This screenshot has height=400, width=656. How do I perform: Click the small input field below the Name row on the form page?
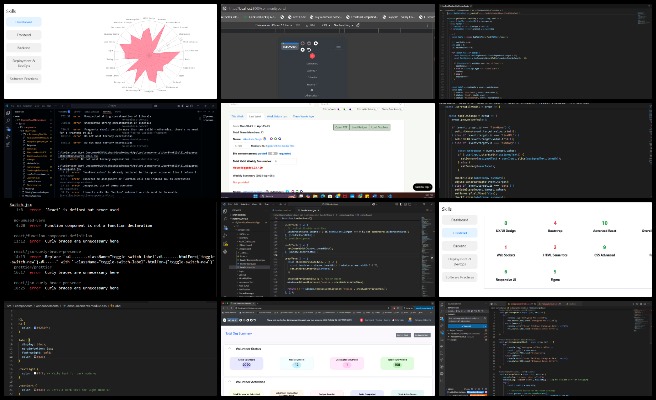coord(240,146)
